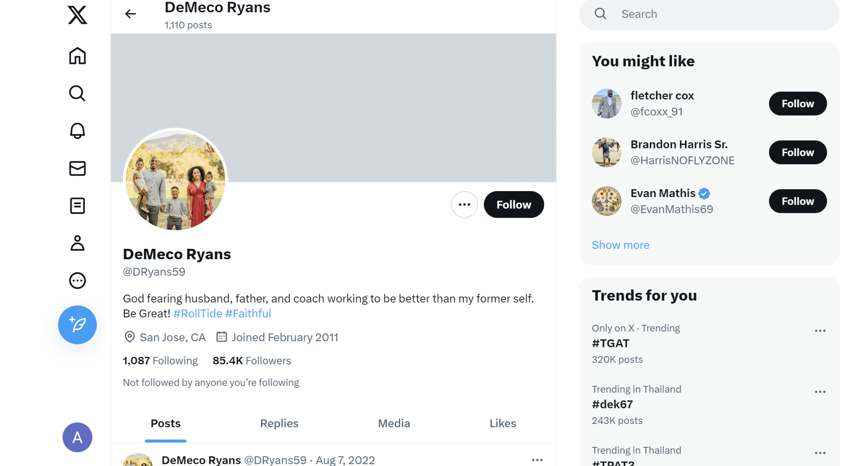Follow DeMeco Ryans
Image resolution: width=868 pixels, height=466 pixels.
click(x=513, y=205)
